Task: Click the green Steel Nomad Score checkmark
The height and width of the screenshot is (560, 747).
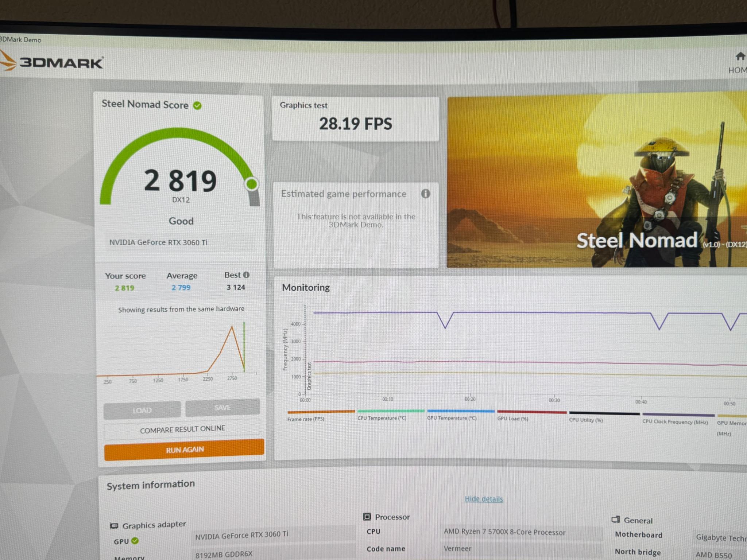Action: 197,106
